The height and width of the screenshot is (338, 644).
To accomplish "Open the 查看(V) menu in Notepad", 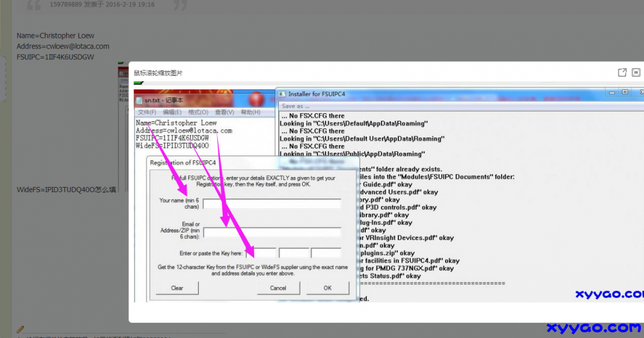I will point(224,112).
